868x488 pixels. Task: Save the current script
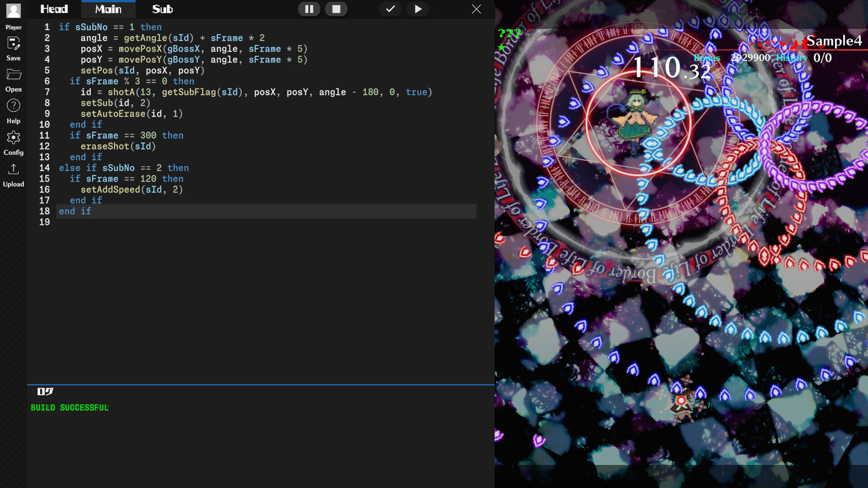tap(13, 44)
